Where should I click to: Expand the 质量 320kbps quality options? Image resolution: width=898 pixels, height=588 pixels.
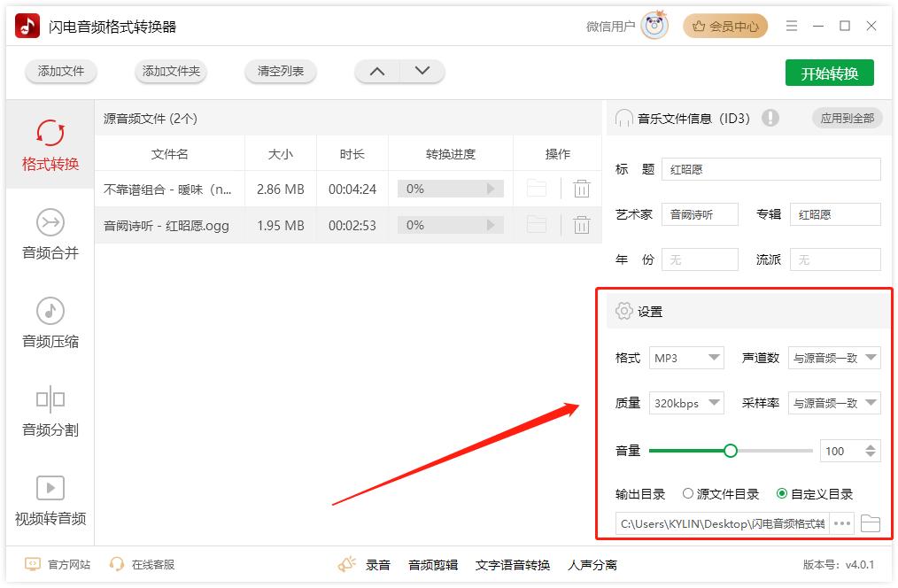[x=687, y=403]
